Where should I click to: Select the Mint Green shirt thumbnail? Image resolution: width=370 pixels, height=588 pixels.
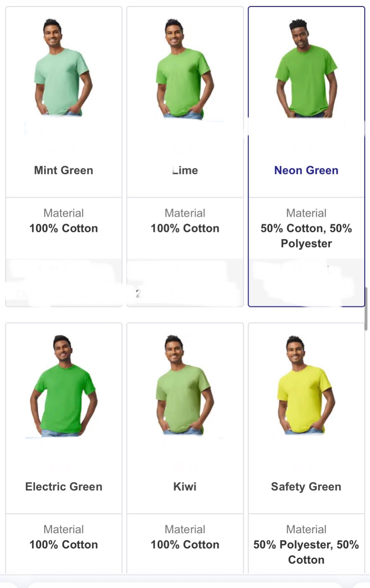(x=63, y=67)
